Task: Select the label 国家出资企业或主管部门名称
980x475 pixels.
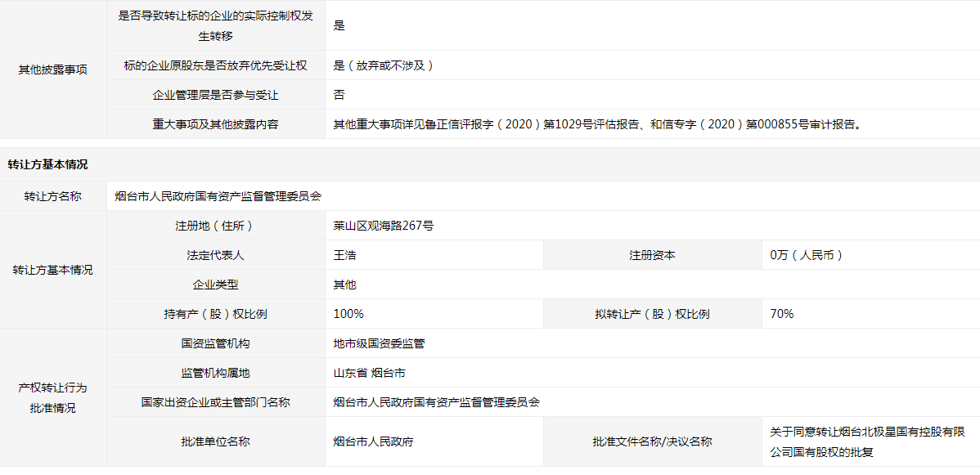Action: click(x=216, y=402)
